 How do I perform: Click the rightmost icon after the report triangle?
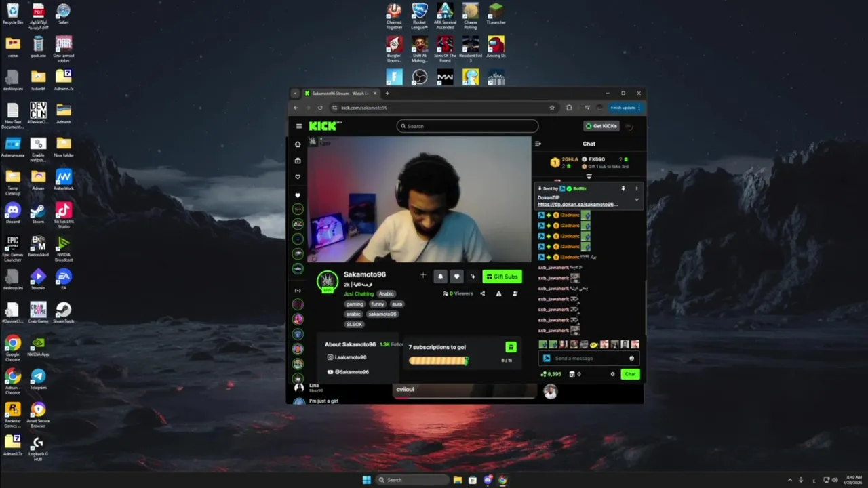(515, 293)
